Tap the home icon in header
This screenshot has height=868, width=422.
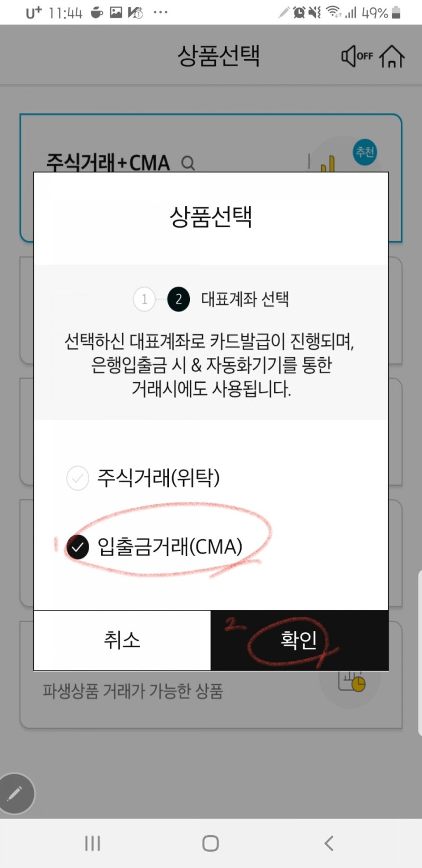coord(391,56)
